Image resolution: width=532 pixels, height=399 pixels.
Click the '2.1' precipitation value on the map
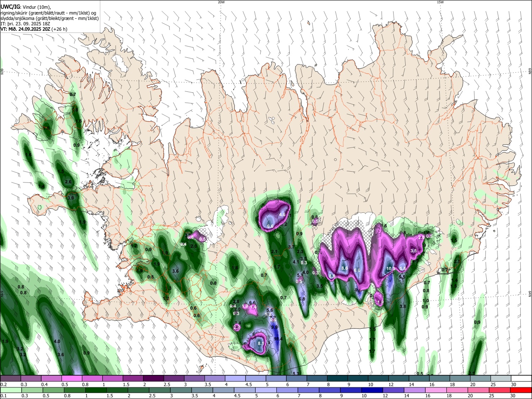click(274, 252)
